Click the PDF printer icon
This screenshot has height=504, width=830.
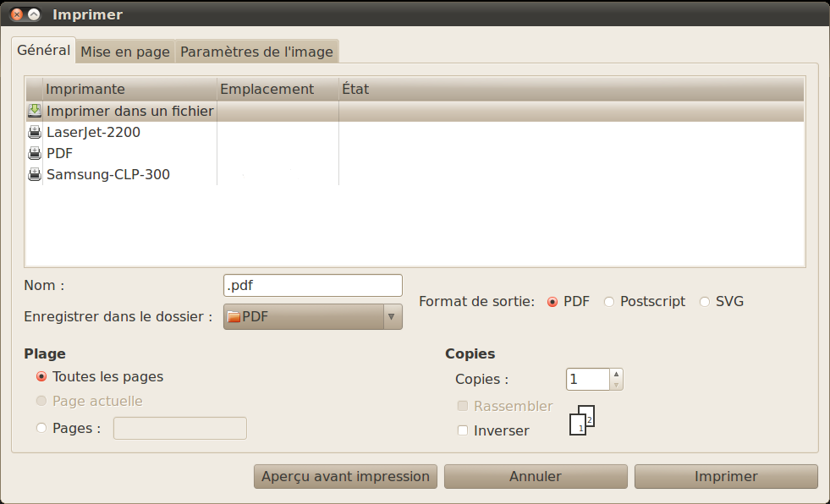pos(35,153)
